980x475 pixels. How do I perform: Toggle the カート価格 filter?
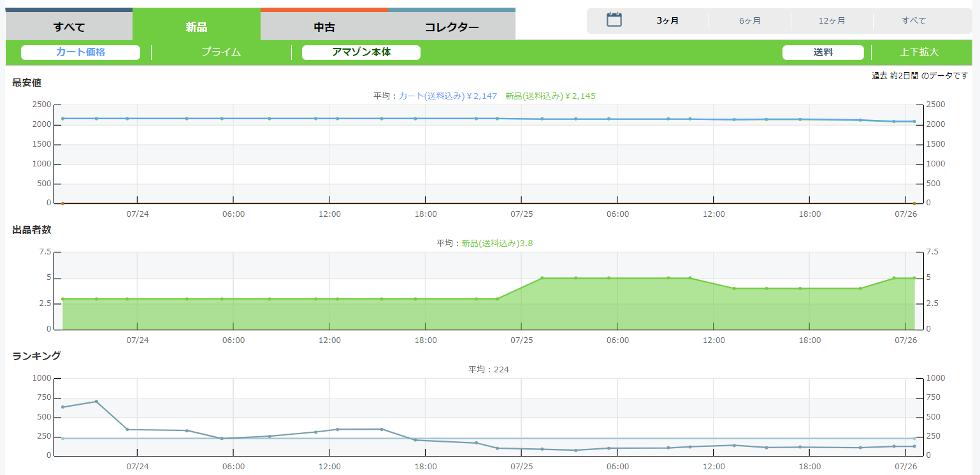80,52
